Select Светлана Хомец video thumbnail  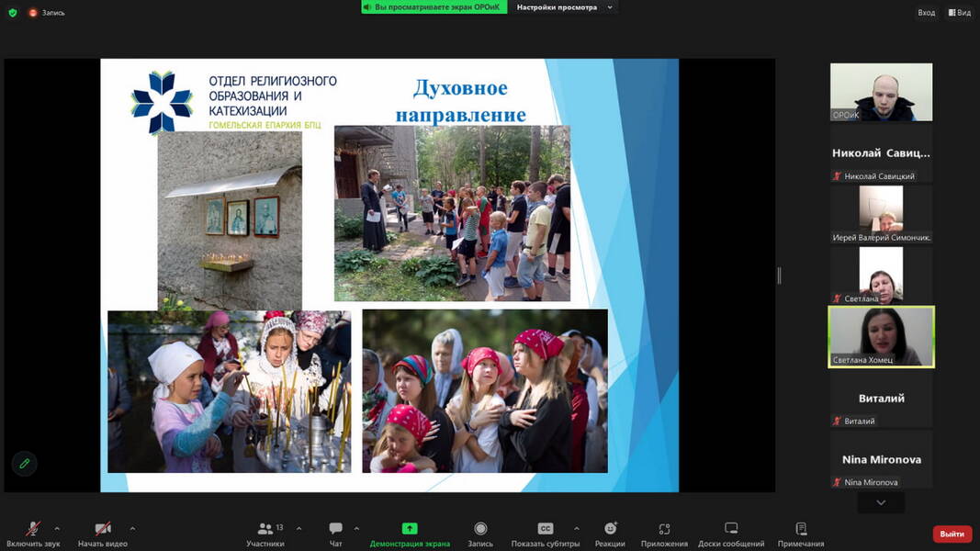881,337
